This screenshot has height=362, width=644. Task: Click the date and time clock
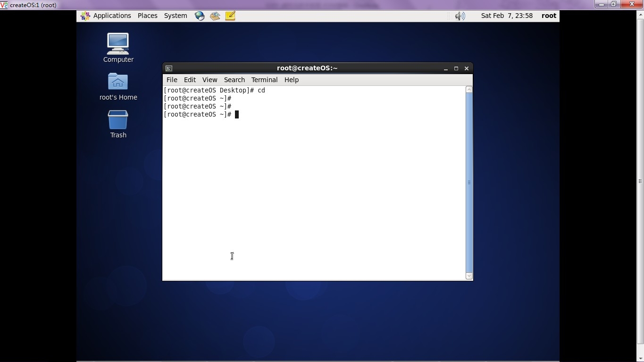(x=507, y=16)
